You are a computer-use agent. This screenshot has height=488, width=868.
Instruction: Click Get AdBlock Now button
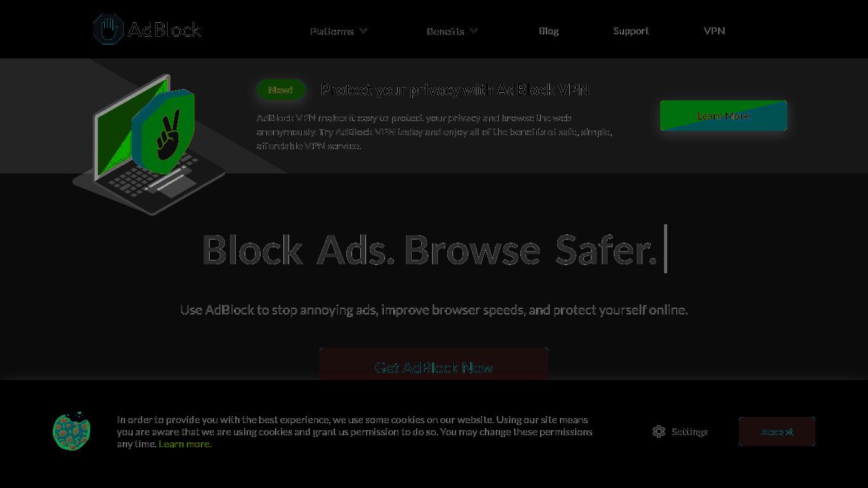(434, 364)
